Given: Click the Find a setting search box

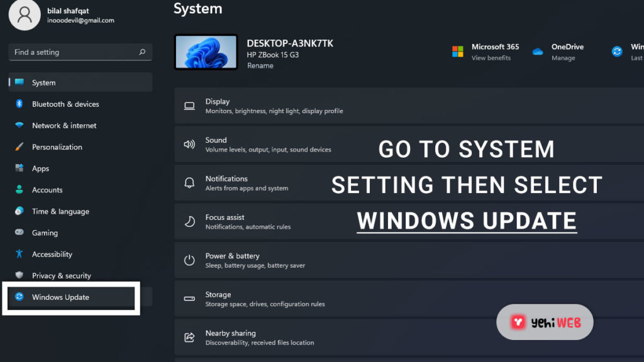Looking at the screenshot, I should [72, 52].
